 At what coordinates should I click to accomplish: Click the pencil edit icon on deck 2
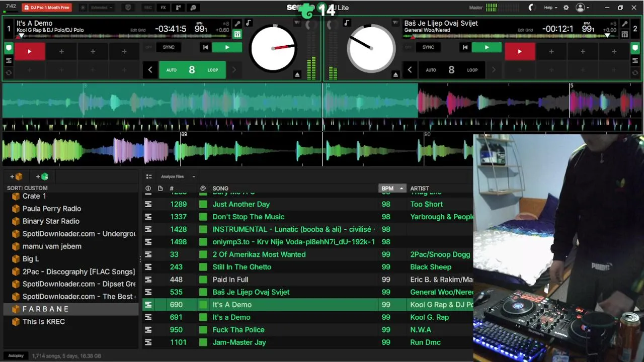click(624, 24)
